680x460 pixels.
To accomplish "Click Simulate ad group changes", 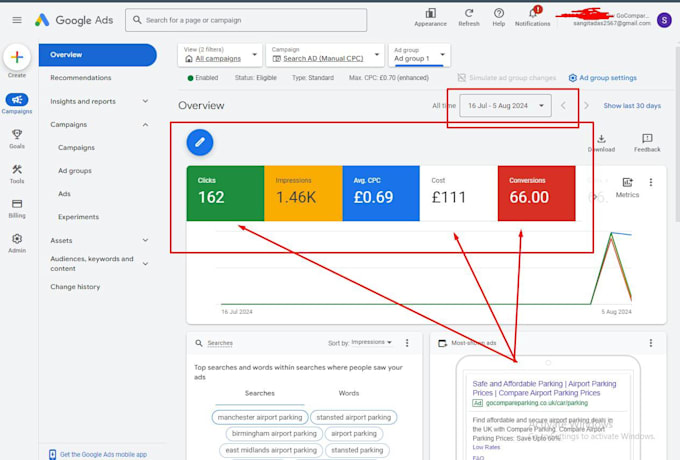I will (507, 78).
